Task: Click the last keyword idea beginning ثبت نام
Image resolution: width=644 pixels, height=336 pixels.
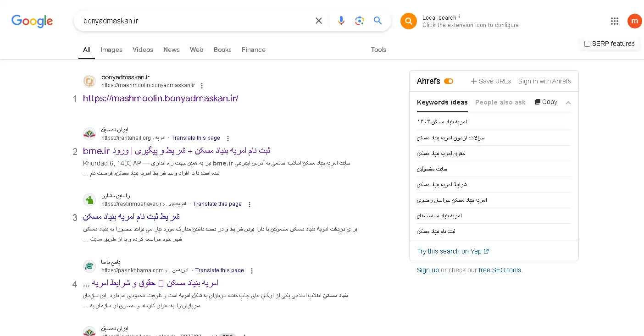Action: tap(436, 231)
